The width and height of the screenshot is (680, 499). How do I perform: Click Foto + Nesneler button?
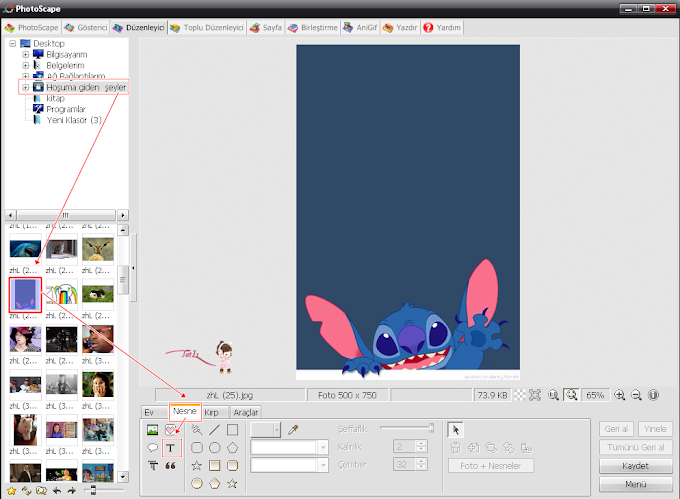[490, 466]
